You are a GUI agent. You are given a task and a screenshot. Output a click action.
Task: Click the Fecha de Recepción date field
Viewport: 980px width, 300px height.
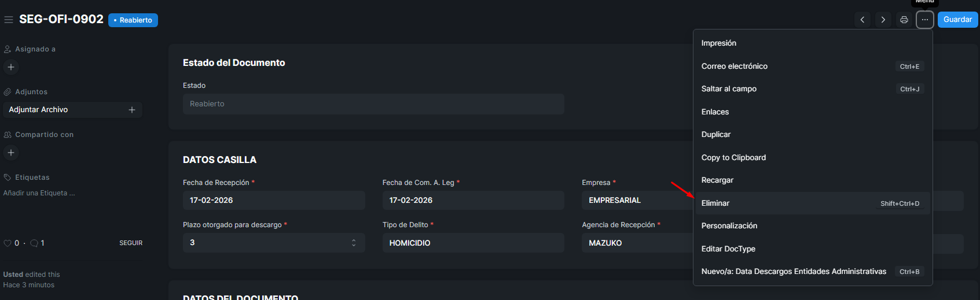[273, 201]
